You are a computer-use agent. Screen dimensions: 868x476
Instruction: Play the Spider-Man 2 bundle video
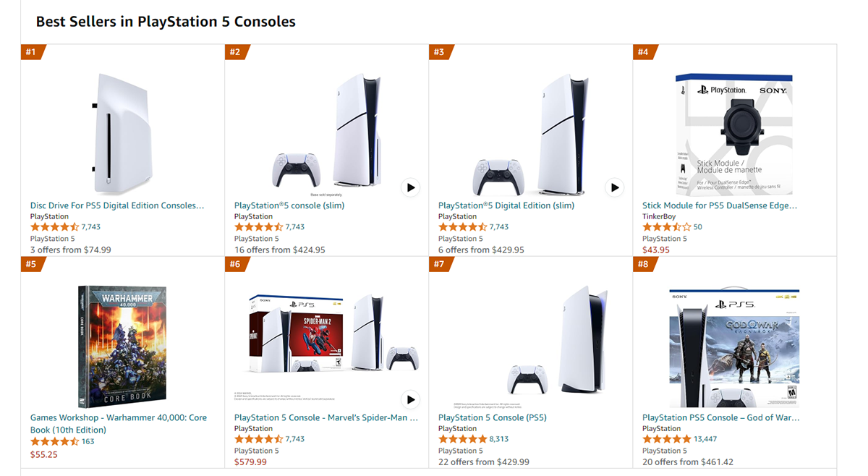tap(410, 399)
